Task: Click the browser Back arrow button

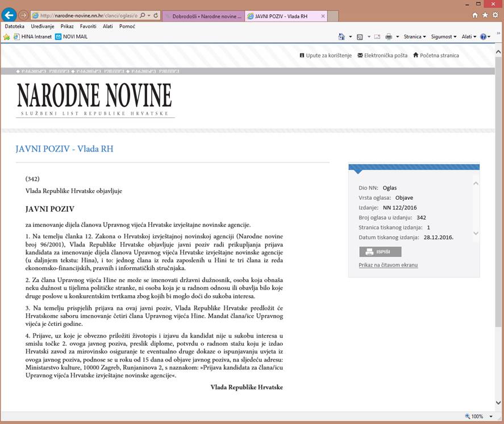Action: click(9, 15)
